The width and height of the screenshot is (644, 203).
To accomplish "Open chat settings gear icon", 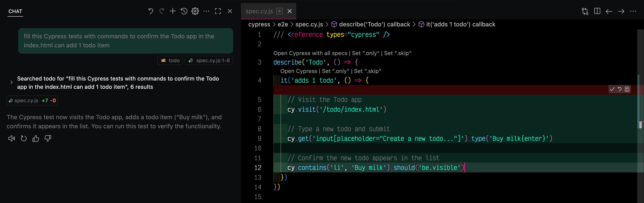I will [195, 11].
